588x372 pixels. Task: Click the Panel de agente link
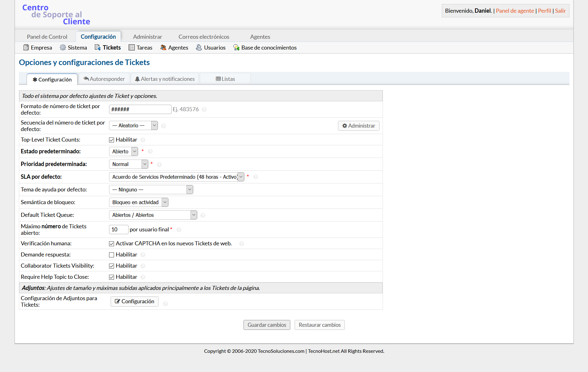click(x=515, y=11)
